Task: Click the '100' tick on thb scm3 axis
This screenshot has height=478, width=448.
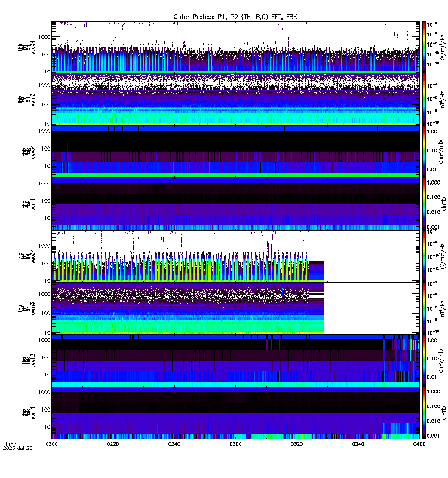Action: [x=46, y=105]
